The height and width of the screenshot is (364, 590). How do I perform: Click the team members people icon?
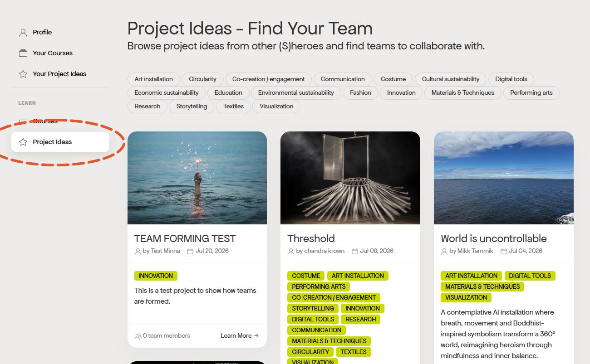138,336
